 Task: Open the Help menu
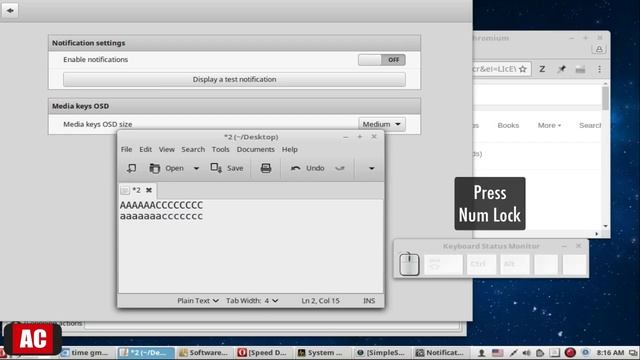point(289,149)
